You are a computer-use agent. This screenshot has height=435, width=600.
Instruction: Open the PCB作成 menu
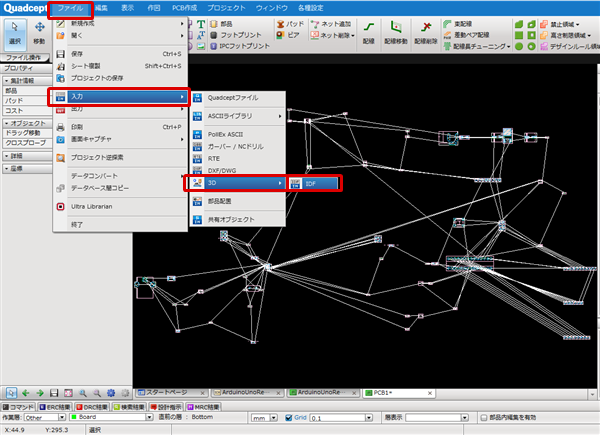click(184, 8)
